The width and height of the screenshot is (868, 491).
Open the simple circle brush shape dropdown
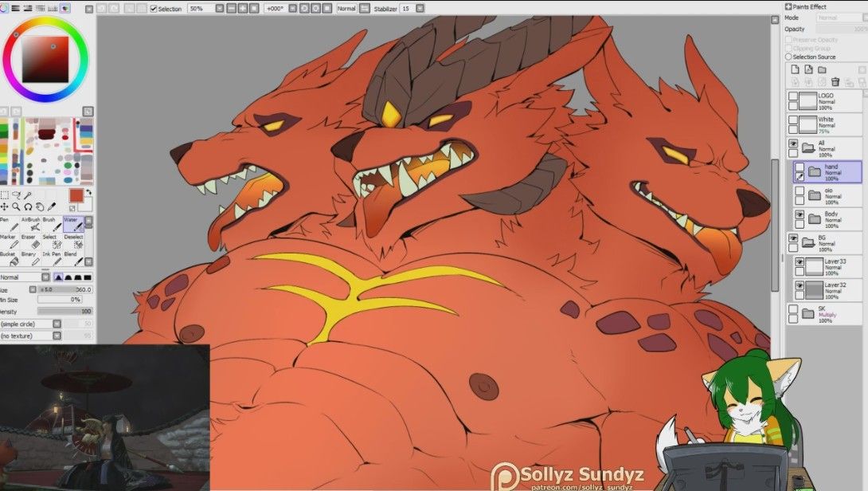(x=57, y=324)
